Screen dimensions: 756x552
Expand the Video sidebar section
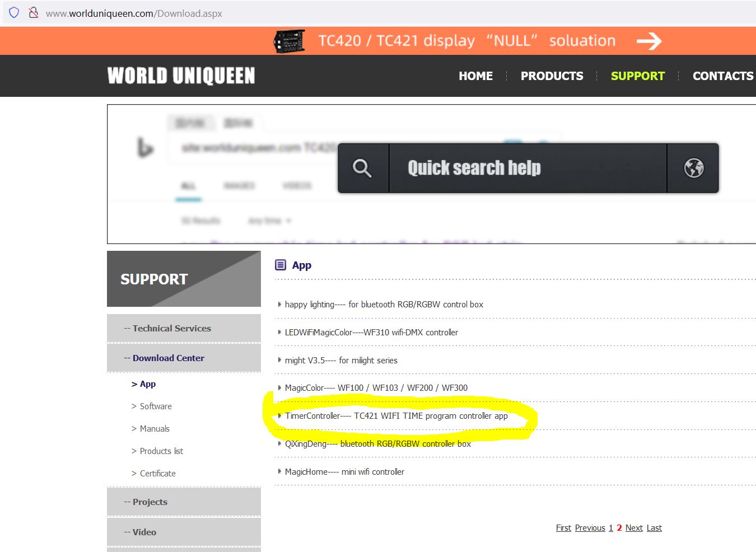(x=184, y=532)
